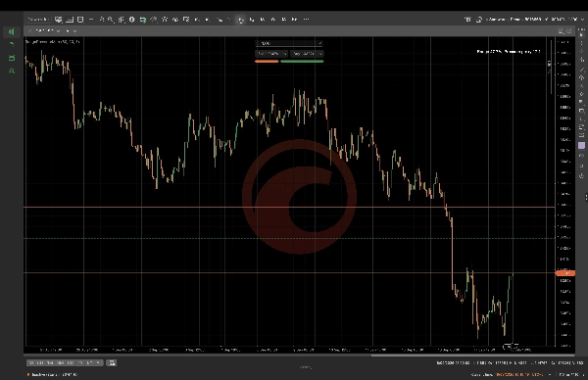This screenshot has height=380, width=588.
Task: Click the red edit icon in chart header
Action: coord(561,31)
